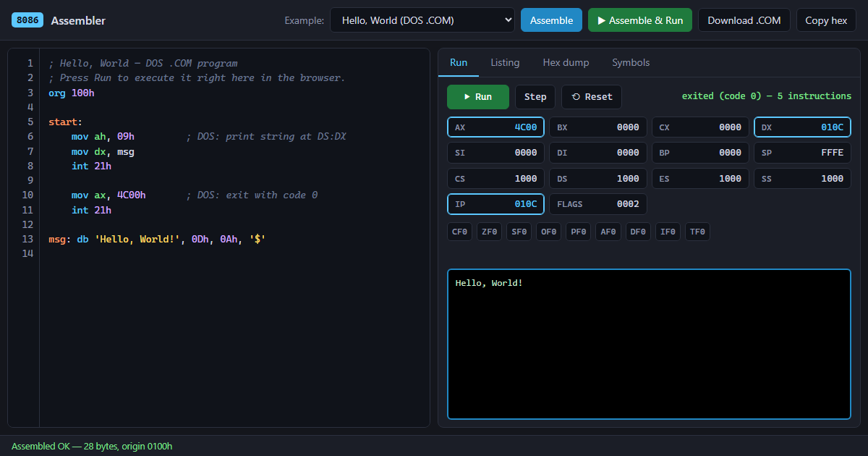Viewport: 868px width, 456px height.
Task: Select the ES register box
Action: click(700, 179)
